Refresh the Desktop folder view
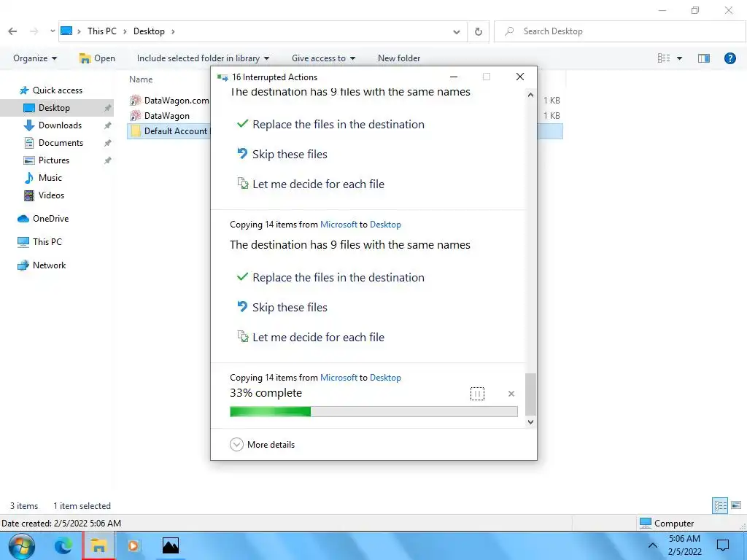This screenshot has height=560, width=747. [x=479, y=31]
